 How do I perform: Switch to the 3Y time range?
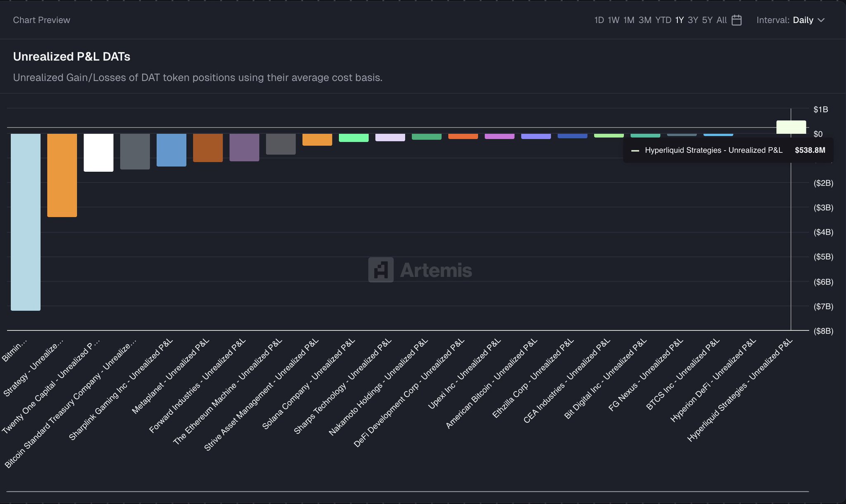click(x=693, y=20)
